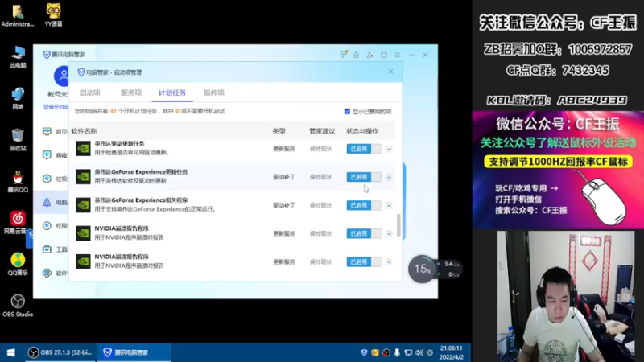The image size is (644, 362).
Task: Click the microphone icon in the system tray
Action: (x=397, y=352)
